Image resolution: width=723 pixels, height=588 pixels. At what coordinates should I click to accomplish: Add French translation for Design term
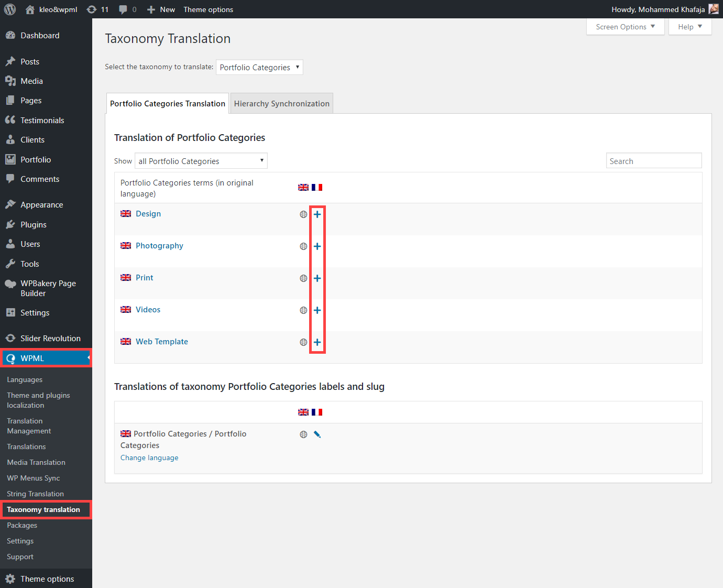click(x=317, y=214)
